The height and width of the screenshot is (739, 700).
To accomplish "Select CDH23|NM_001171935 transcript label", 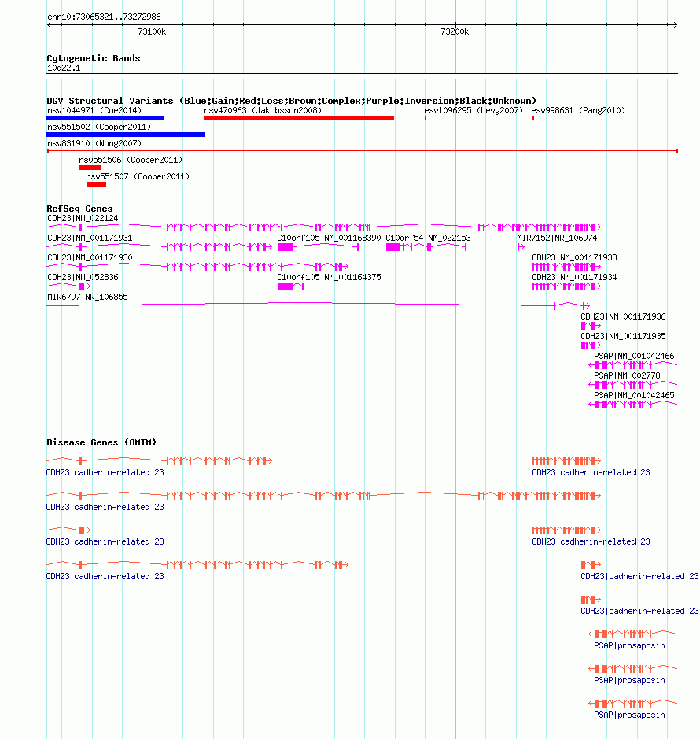I will (x=623, y=337).
